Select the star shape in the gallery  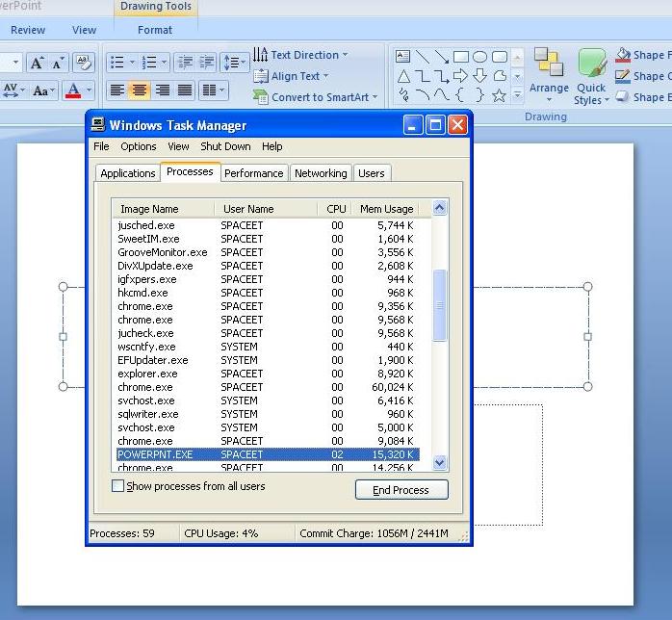coord(499,95)
